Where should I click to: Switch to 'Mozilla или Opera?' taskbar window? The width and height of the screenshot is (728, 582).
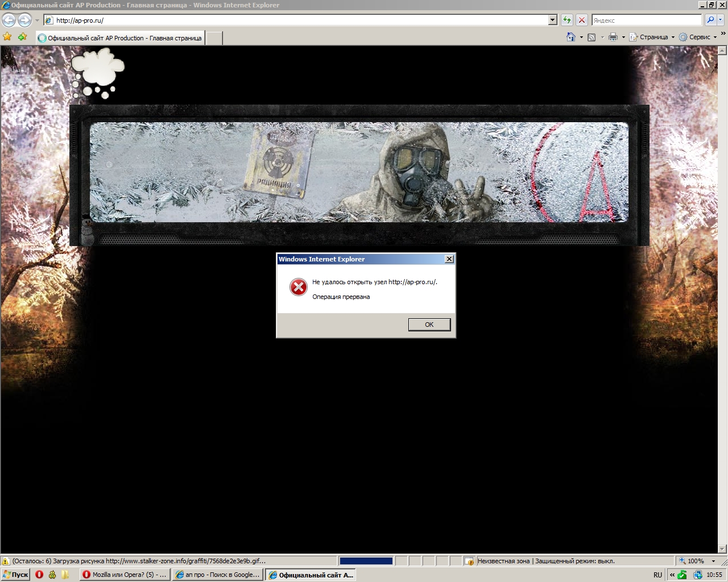pos(125,575)
